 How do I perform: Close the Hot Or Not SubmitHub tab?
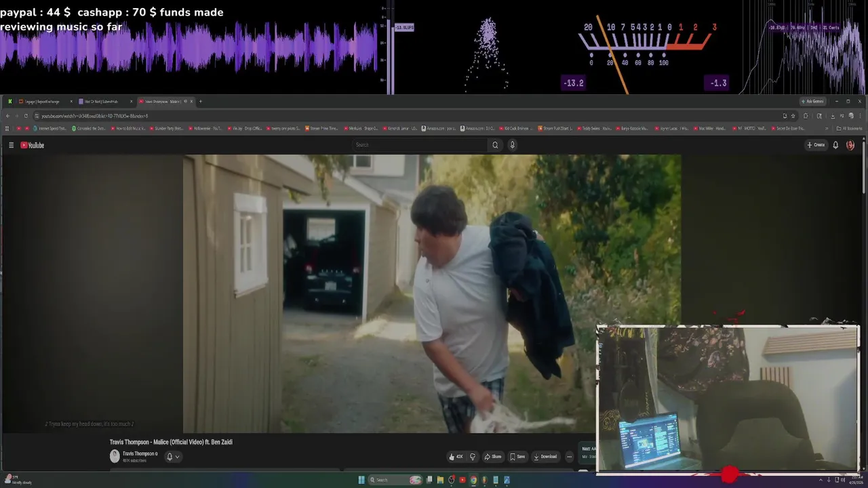[131, 102]
